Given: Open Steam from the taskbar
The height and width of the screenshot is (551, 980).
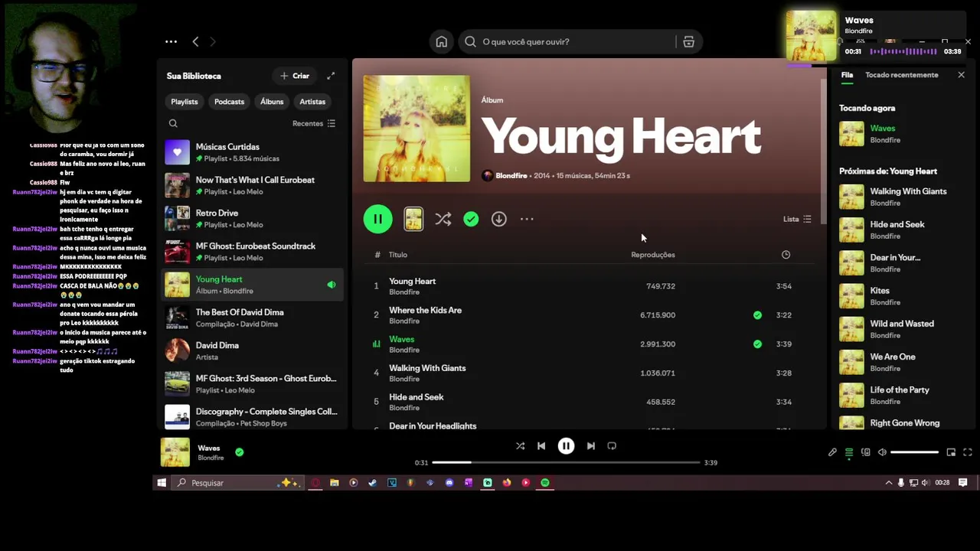Looking at the screenshot, I should click(x=373, y=483).
